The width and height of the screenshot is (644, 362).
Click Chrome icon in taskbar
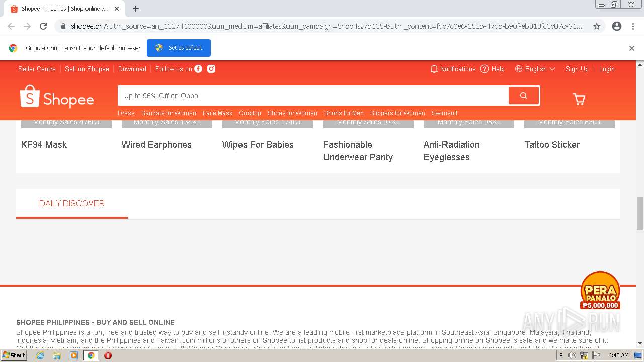click(x=91, y=355)
